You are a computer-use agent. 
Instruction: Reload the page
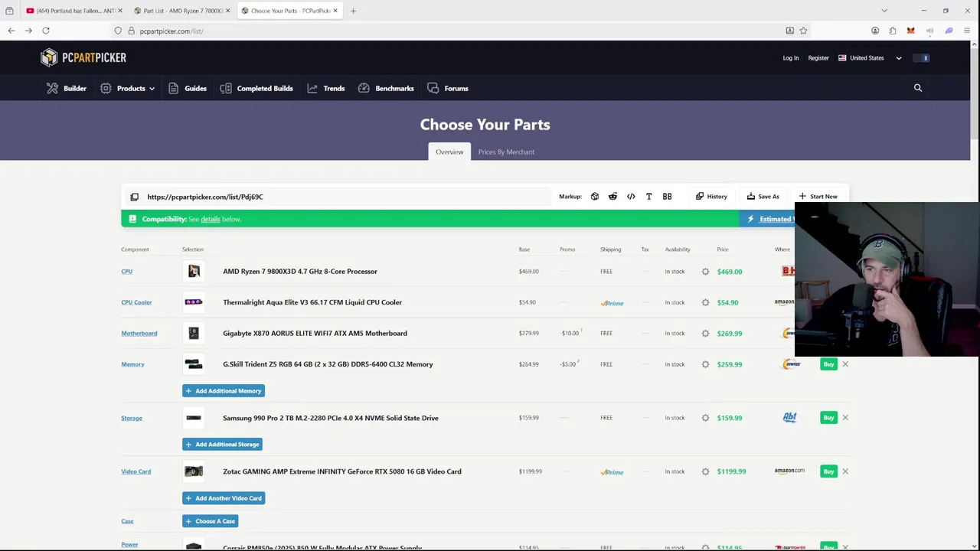point(46,31)
